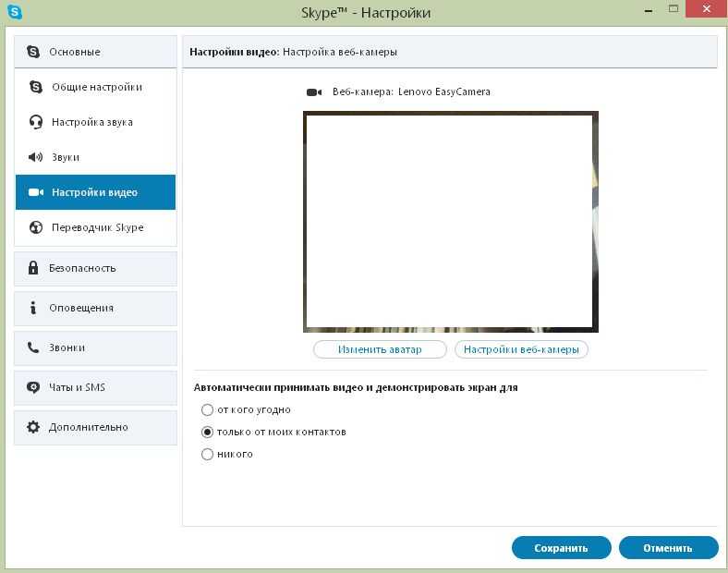Click the Изменить аватар button

point(380,349)
